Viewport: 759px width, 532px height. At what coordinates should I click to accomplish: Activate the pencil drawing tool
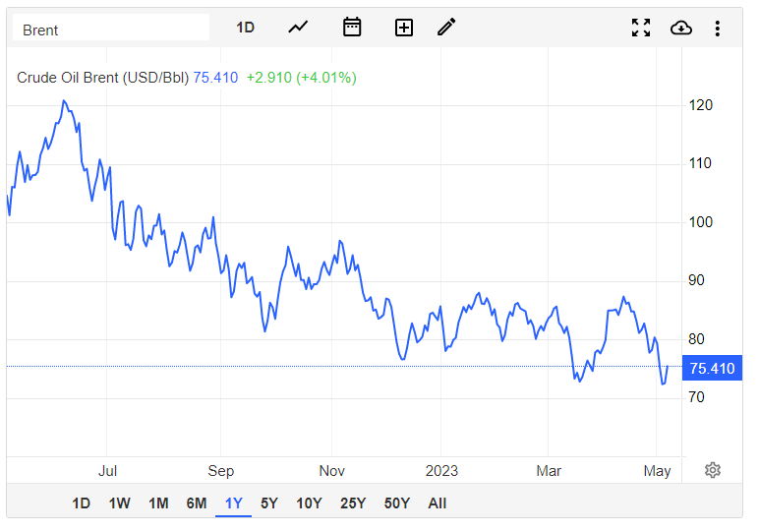446,28
